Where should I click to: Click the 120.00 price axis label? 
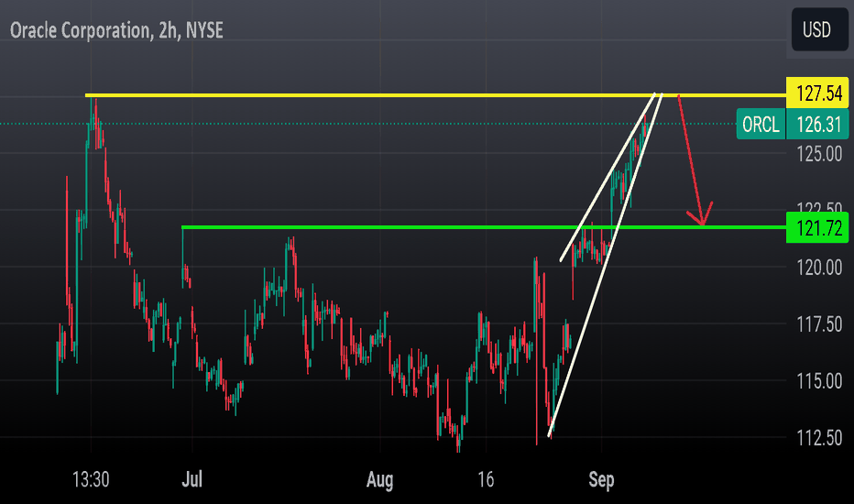[x=819, y=268]
